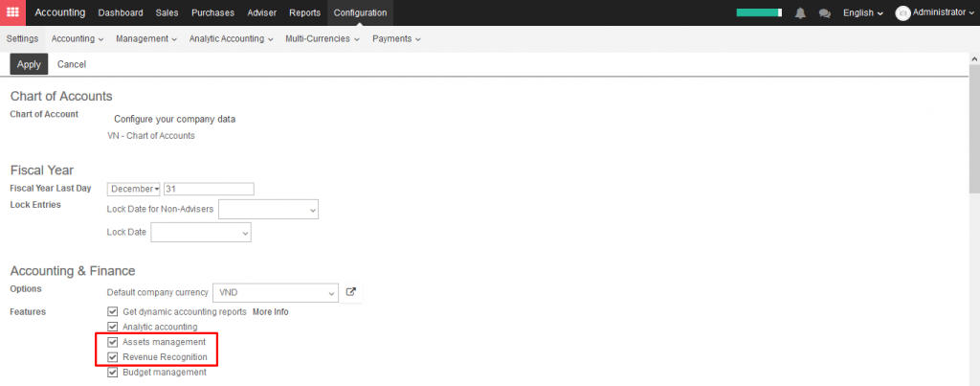This screenshot has width=980, height=386.
Task: Click the Fiscal Year Last Day label
Action: click(51, 189)
